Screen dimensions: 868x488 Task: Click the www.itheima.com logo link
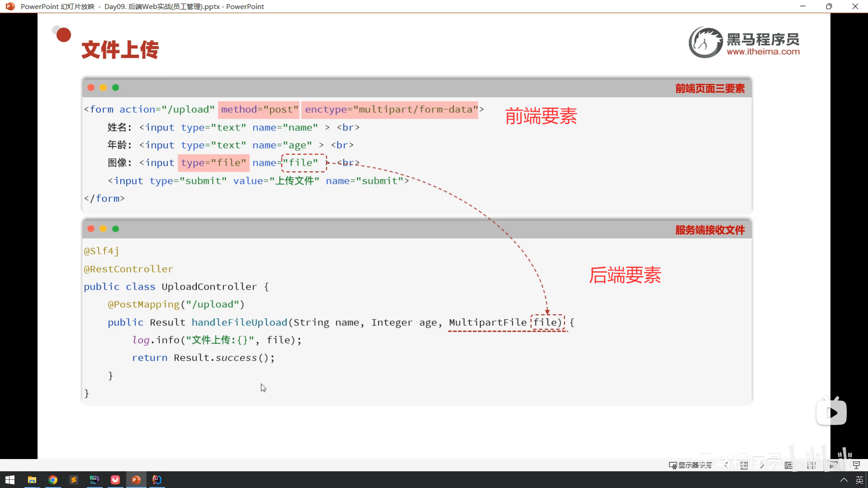(x=763, y=52)
